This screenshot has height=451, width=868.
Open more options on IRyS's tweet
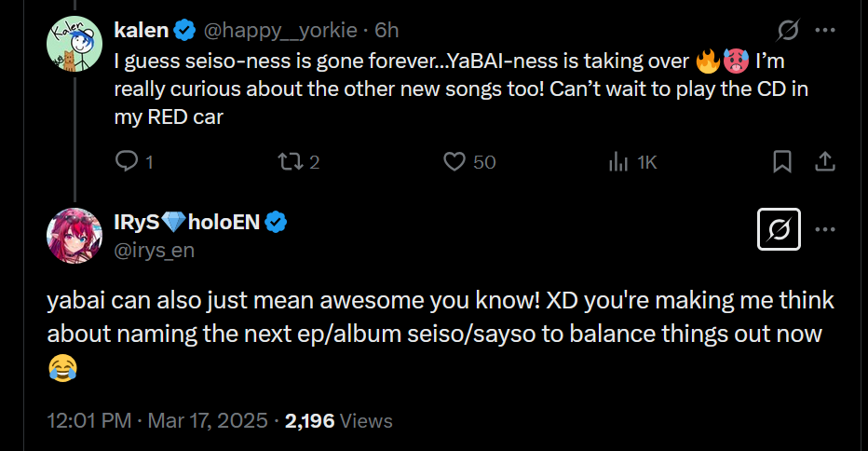pyautogui.click(x=824, y=229)
